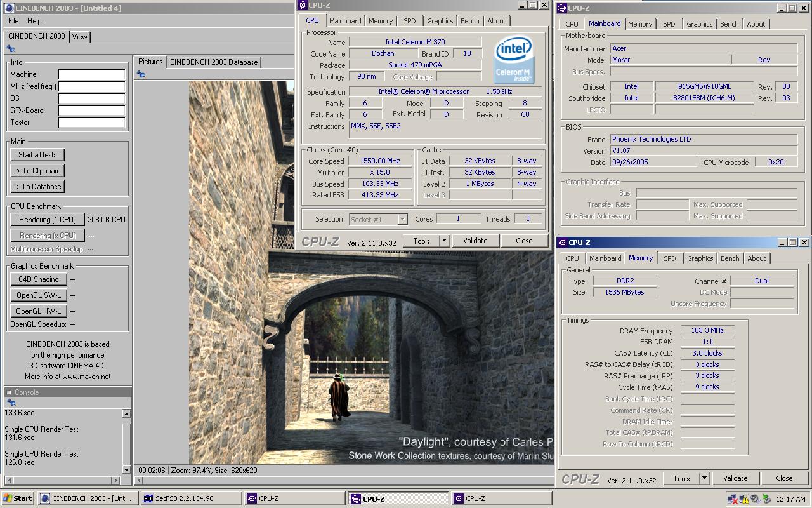Viewport: 812px width, 508px height.
Task: Click the network warning yellow triangle tray icon
Action: click(745, 499)
